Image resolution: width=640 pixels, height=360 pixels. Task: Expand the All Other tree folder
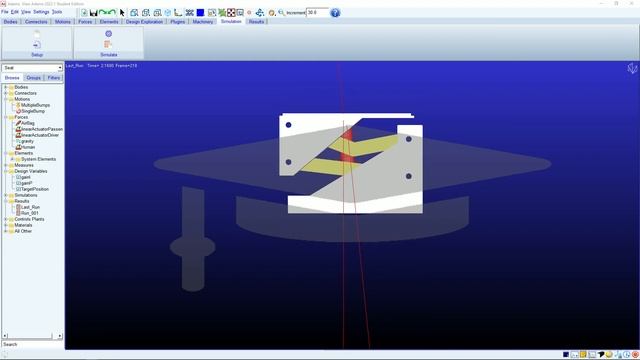click(x=6, y=231)
